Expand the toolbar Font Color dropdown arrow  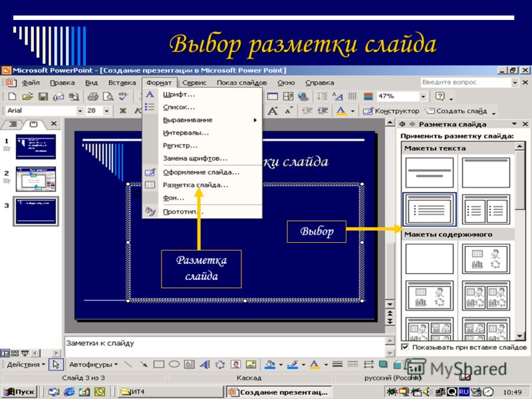[x=353, y=111]
